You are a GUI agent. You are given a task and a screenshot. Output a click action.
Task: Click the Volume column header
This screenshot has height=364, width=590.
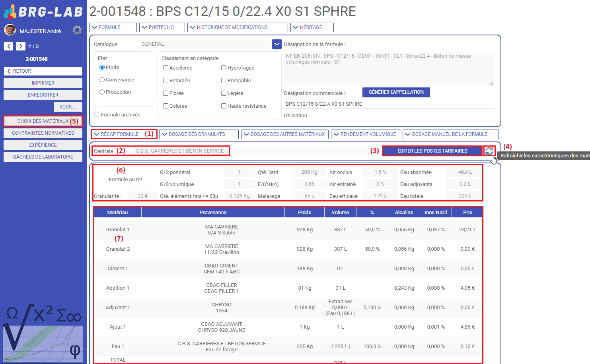pyautogui.click(x=341, y=213)
